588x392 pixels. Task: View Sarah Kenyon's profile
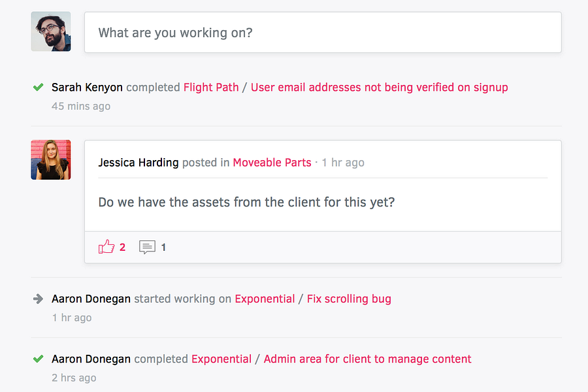coord(87,87)
